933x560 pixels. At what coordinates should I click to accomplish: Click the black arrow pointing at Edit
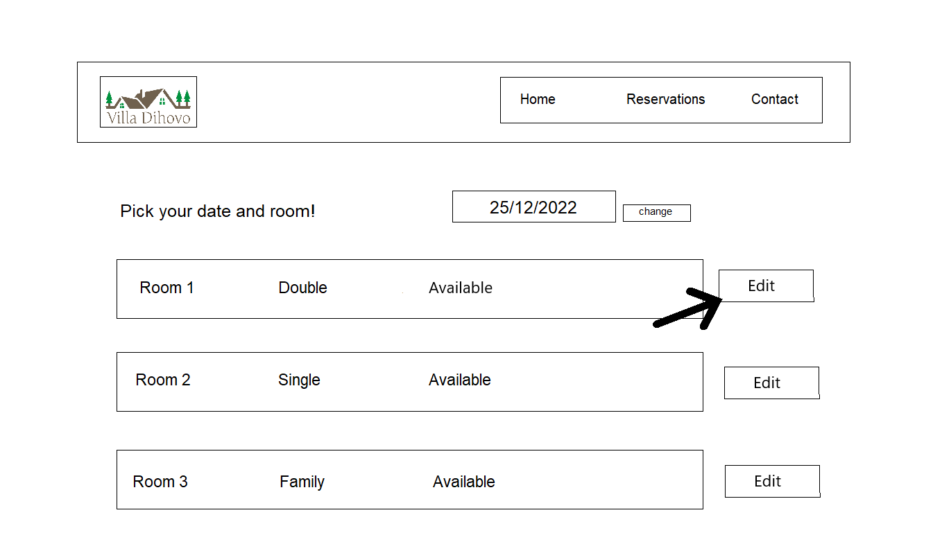click(x=687, y=310)
